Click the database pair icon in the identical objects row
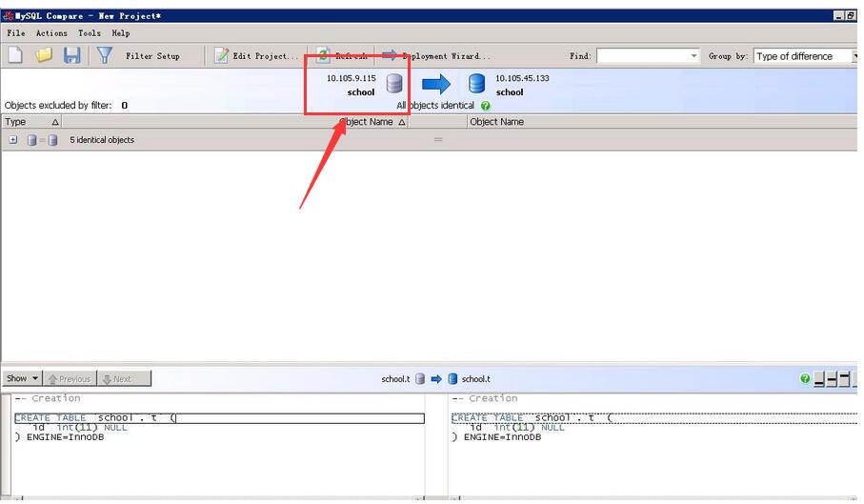864x504 pixels. click(42, 140)
